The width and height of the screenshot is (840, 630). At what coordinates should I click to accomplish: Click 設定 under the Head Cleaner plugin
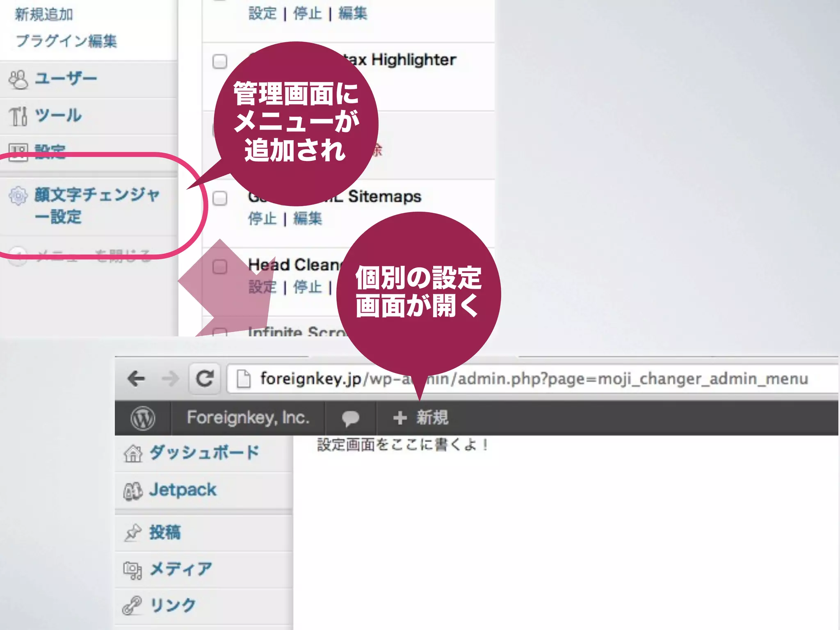coord(262,287)
